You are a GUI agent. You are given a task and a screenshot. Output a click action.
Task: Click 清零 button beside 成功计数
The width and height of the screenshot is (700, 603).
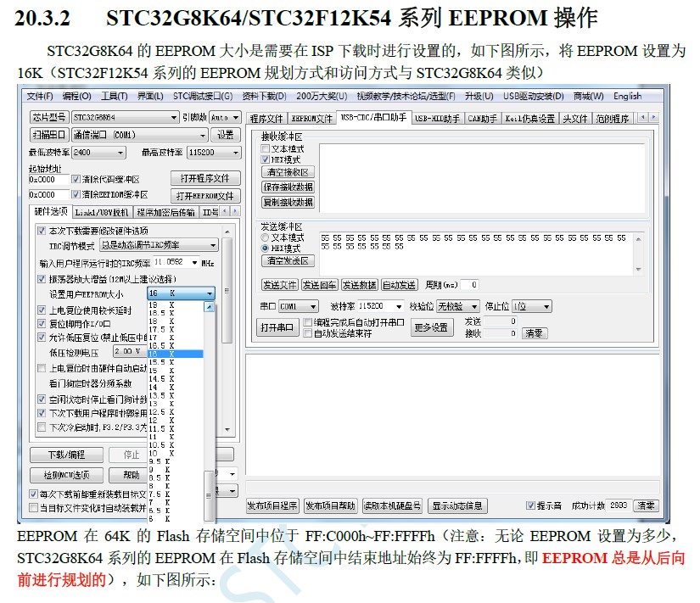646,505
